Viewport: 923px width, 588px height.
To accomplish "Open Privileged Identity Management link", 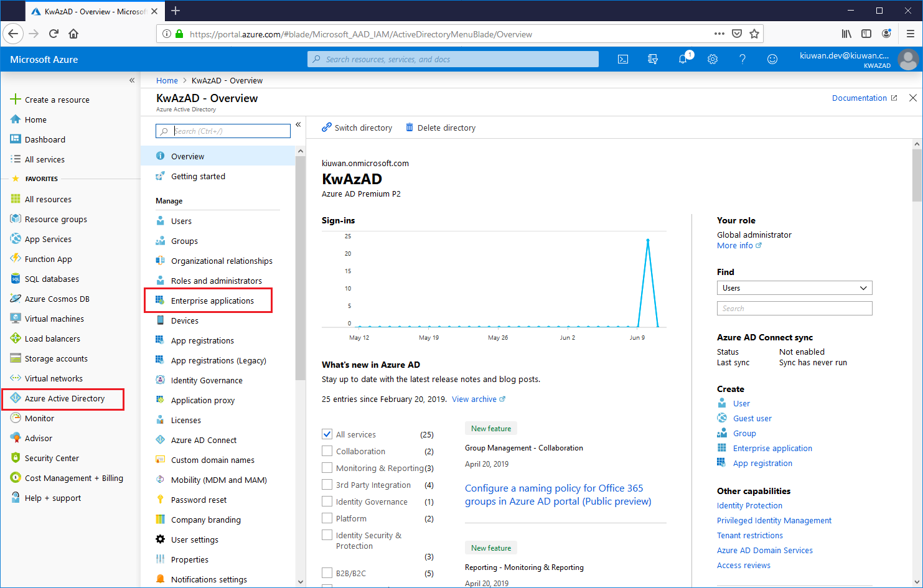I will click(x=774, y=520).
